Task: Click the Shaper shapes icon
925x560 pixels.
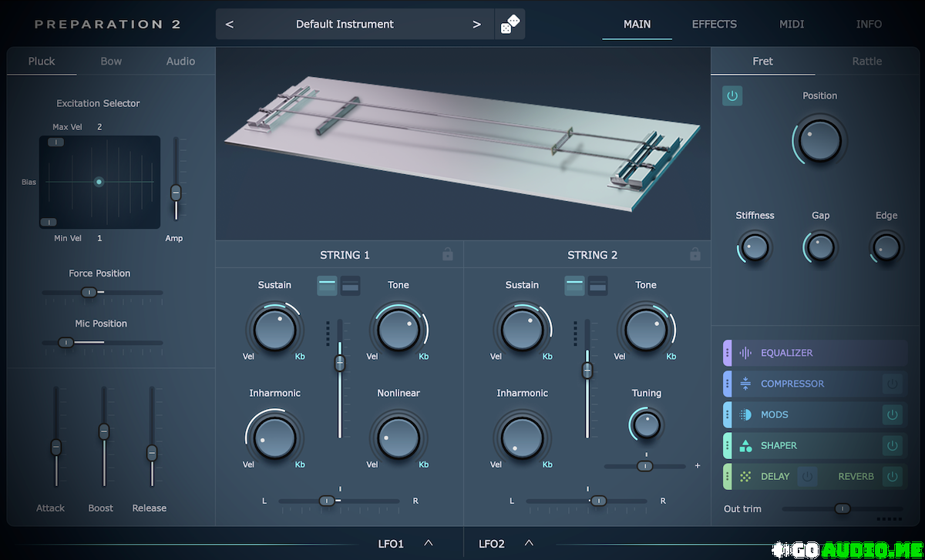Action: [x=745, y=445]
